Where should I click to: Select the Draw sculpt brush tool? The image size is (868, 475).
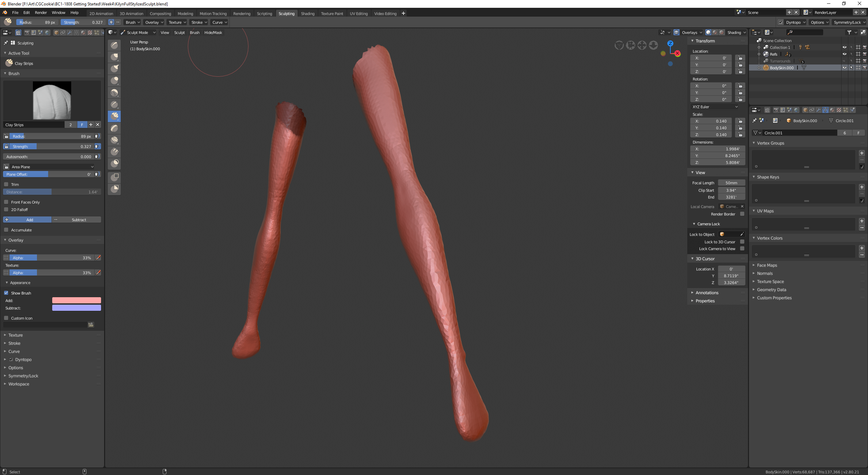115,45
